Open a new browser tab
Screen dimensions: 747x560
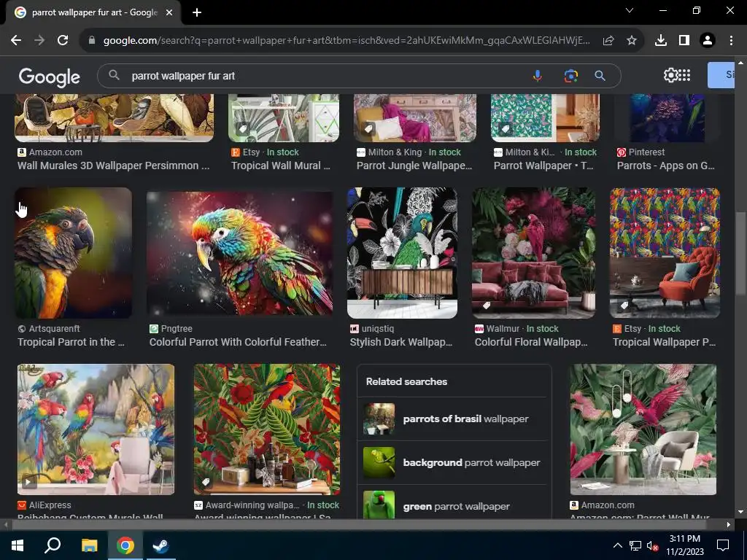coord(197,13)
